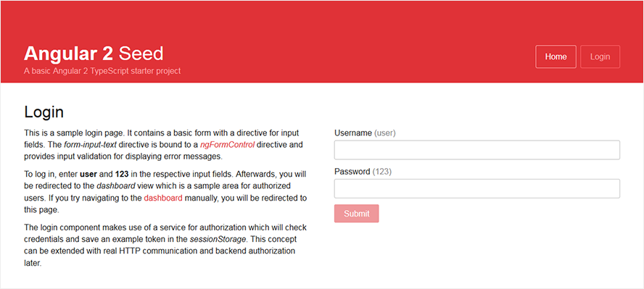Image resolution: width=644 pixels, height=289 pixels.
Task: Click the bold 123 in instructions
Action: (123, 175)
